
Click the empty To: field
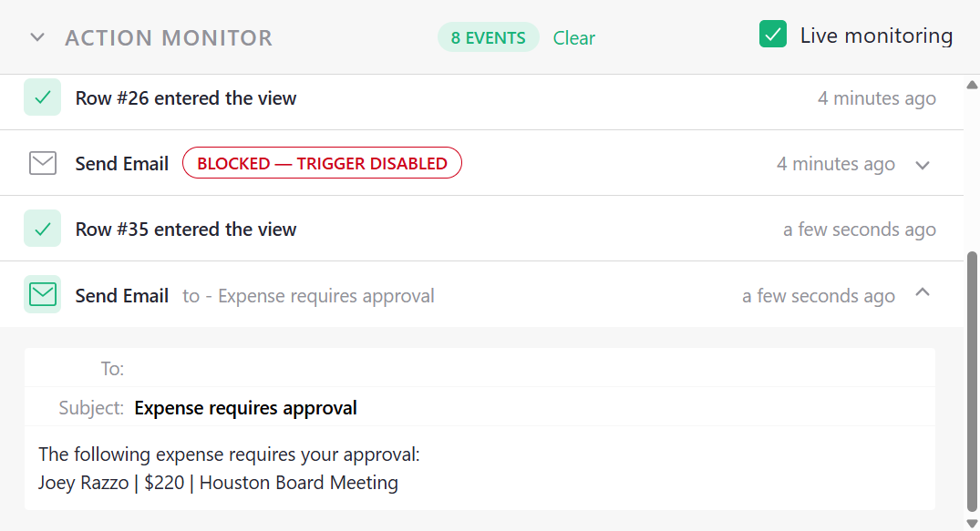(x=273, y=368)
